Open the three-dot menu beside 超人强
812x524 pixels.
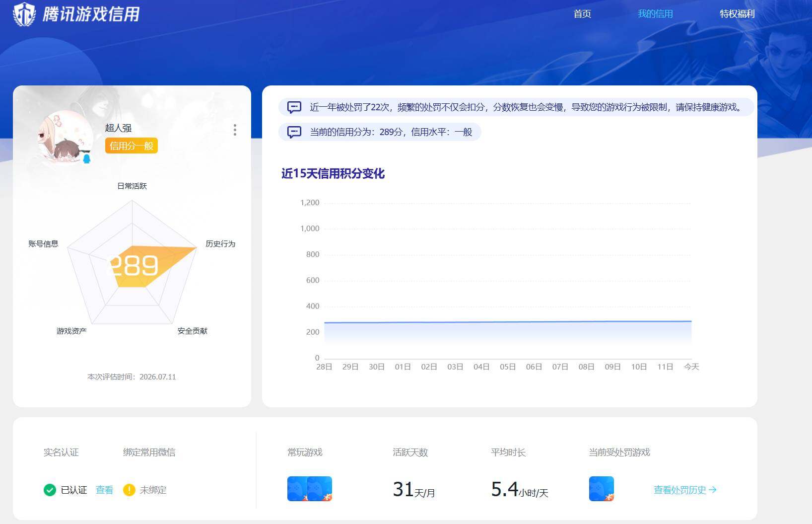pyautogui.click(x=235, y=130)
